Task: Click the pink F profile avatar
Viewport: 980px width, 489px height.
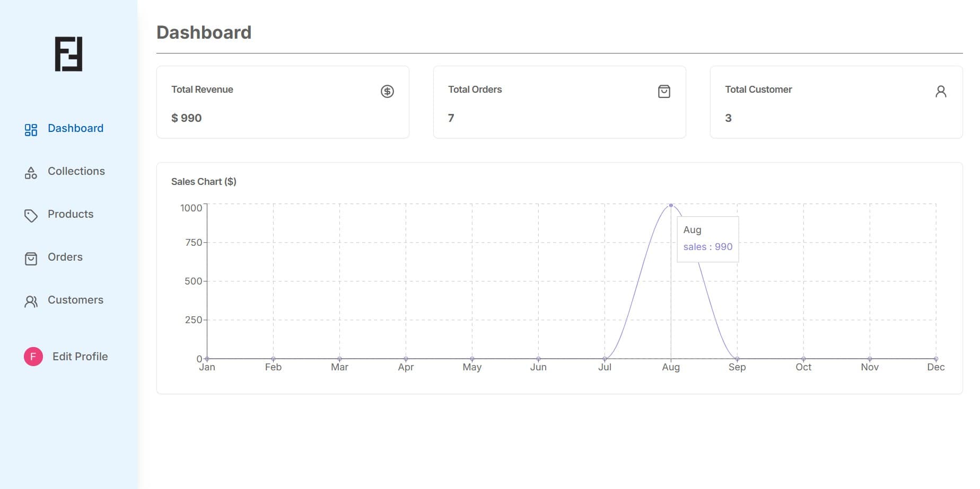Action: point(33,357)
